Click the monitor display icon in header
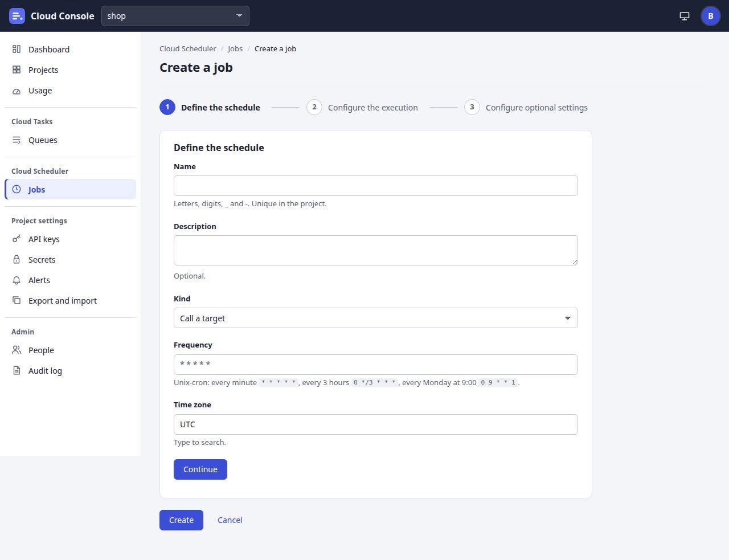729x560 pixels. 685,16
